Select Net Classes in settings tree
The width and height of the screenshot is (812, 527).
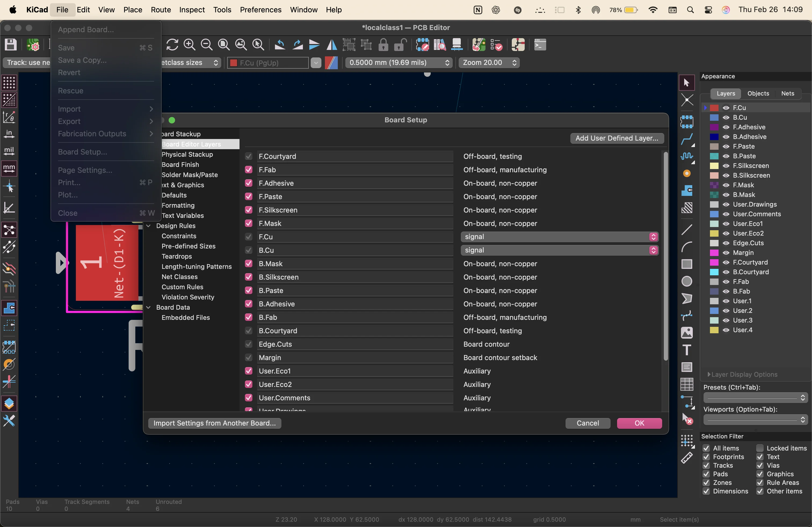(x=179, y=277)
